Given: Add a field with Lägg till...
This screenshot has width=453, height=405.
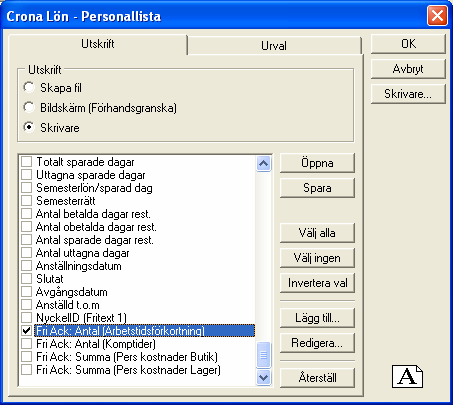Looking at the screenshot, I should 317,318.
